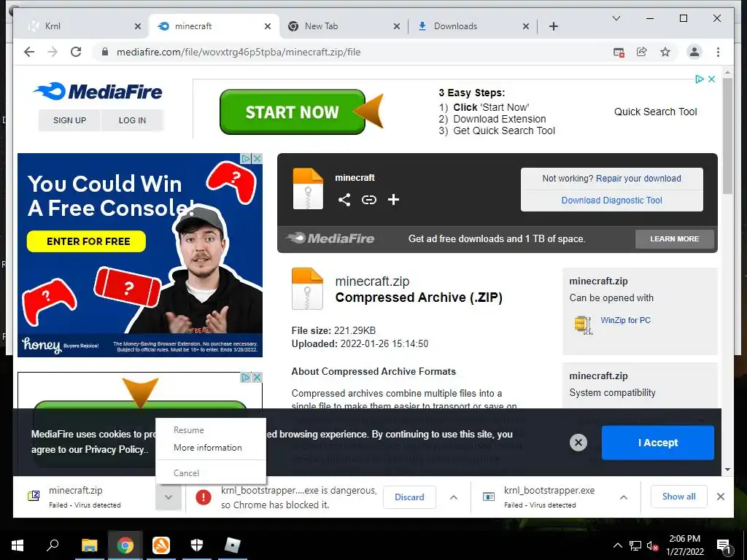Switch to the Downloads tab

pos(472,26)
